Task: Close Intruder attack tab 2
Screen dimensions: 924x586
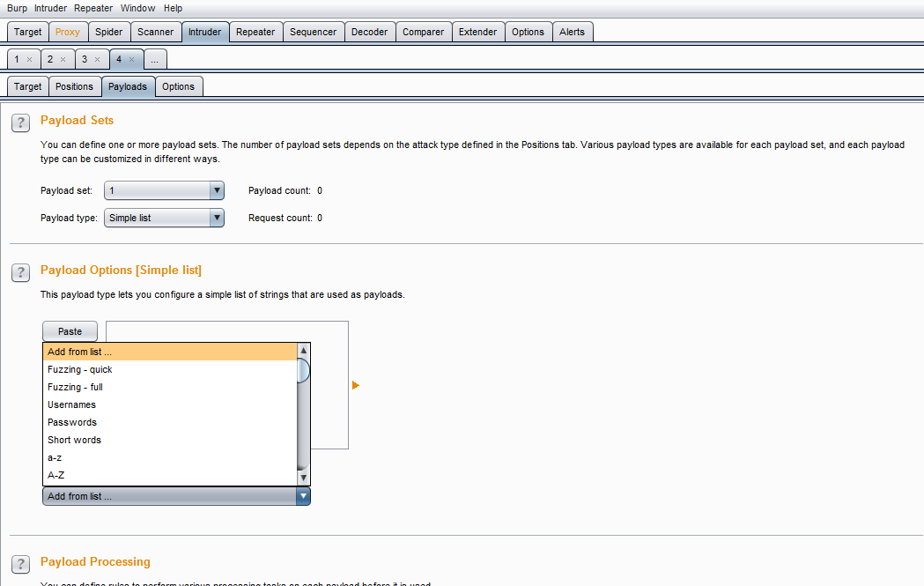Action: pos(63,60)
